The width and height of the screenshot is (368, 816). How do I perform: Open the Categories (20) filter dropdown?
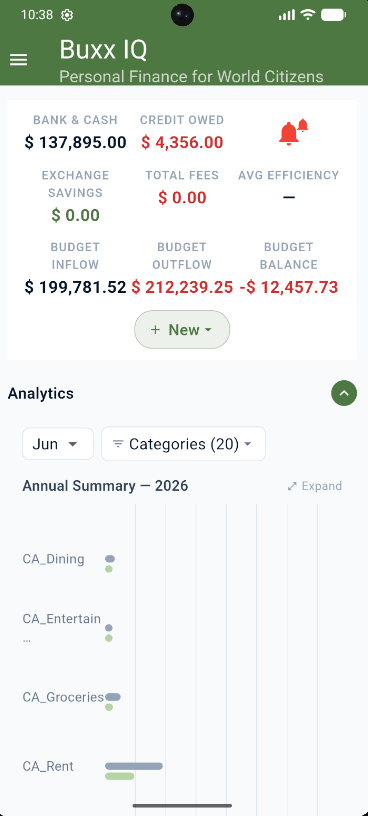pos(183,444)
